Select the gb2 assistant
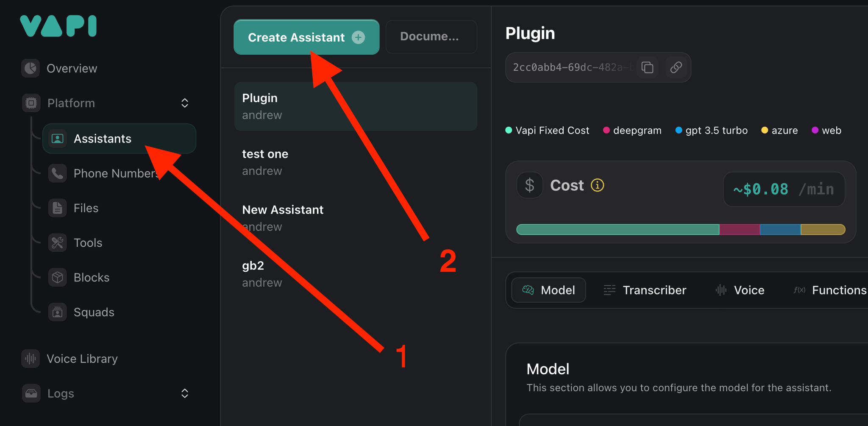This screenshot has width=868, height=426. [x=356, y=274]
